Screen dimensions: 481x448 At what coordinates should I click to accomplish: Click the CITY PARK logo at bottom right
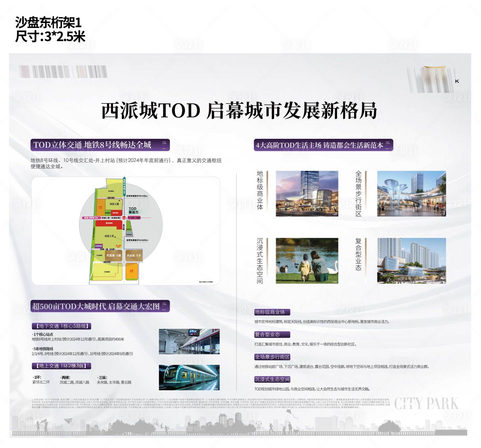[x=426, y=404]
